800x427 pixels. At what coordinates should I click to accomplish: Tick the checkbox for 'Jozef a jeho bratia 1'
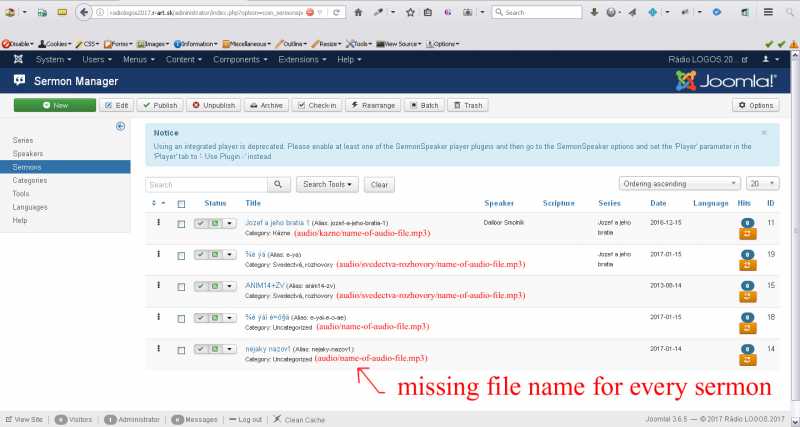point(181,225)
